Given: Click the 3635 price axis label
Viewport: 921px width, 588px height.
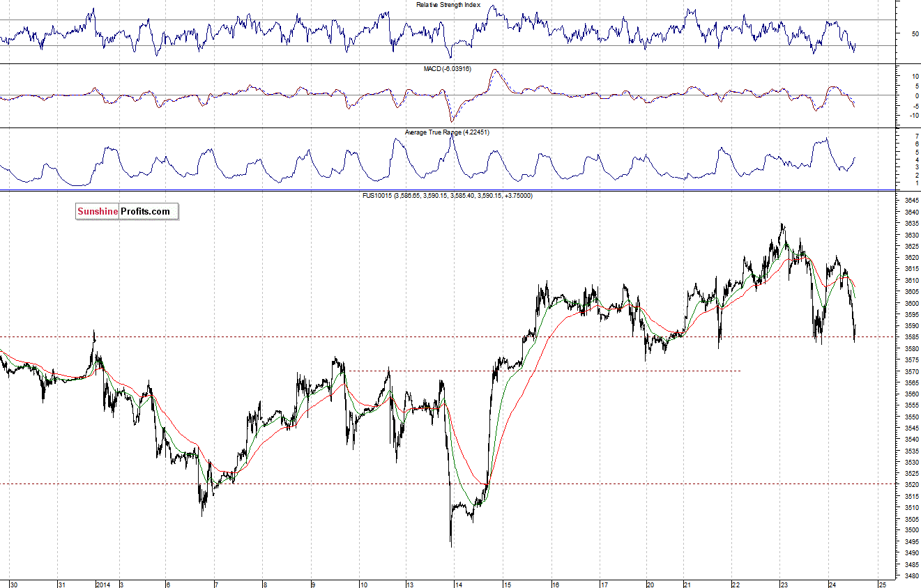Looking at the screenshot, I should (x=911, y=224).
